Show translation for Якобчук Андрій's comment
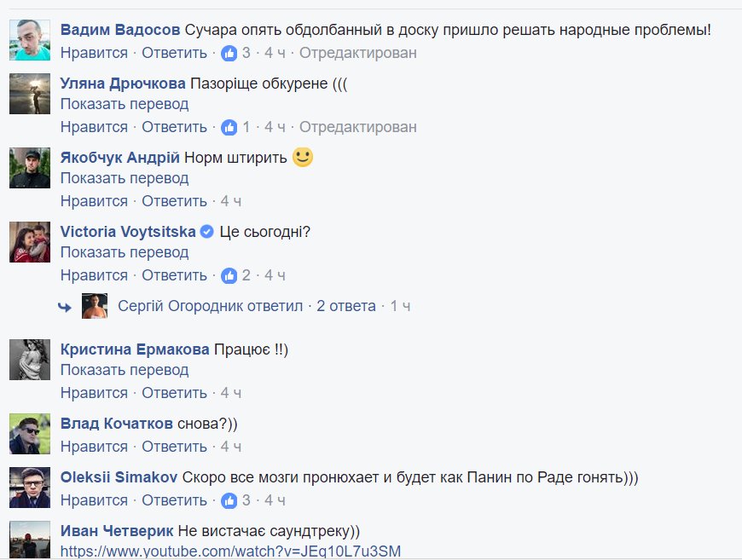Viewport: 742px width, 560px height. (125, 178)
